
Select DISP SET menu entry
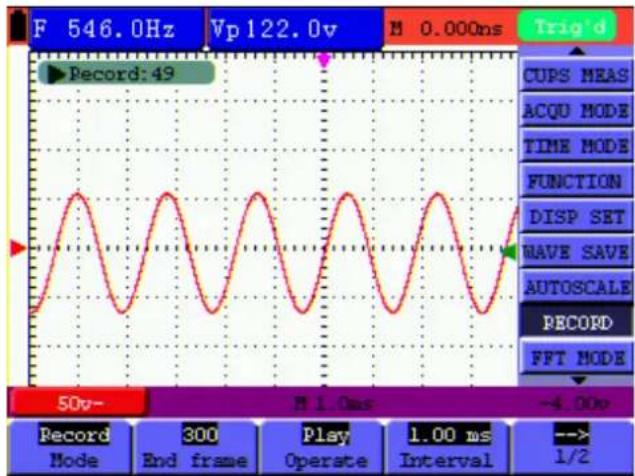tap(576, 217)
